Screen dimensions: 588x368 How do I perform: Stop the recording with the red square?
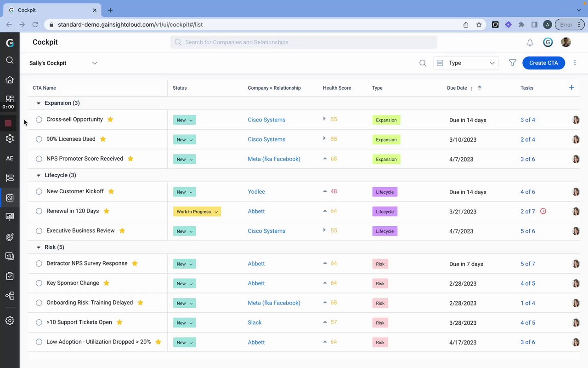coord(8,123)
